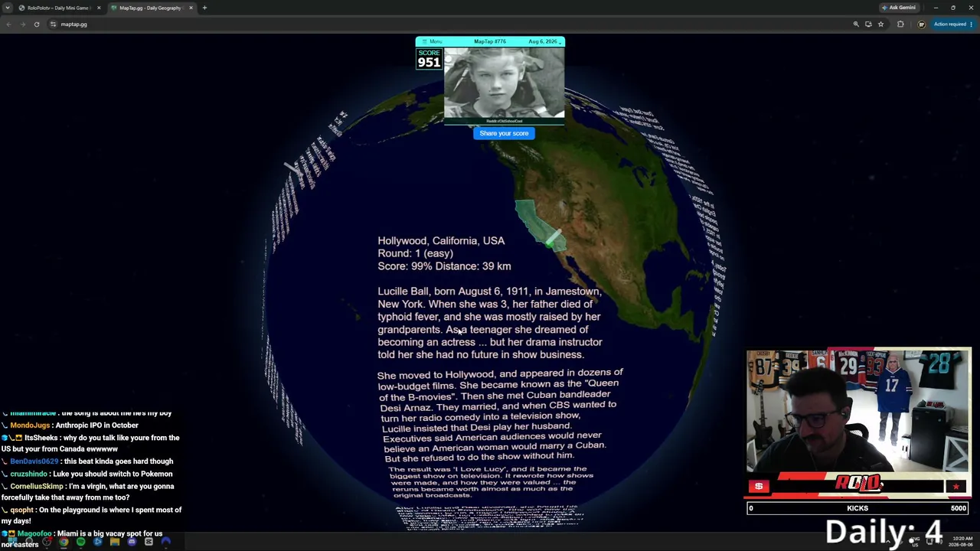This screenshot has width=980, height=551.
Task: Click Magoofoo username in chat
Action: click(34, 533)
